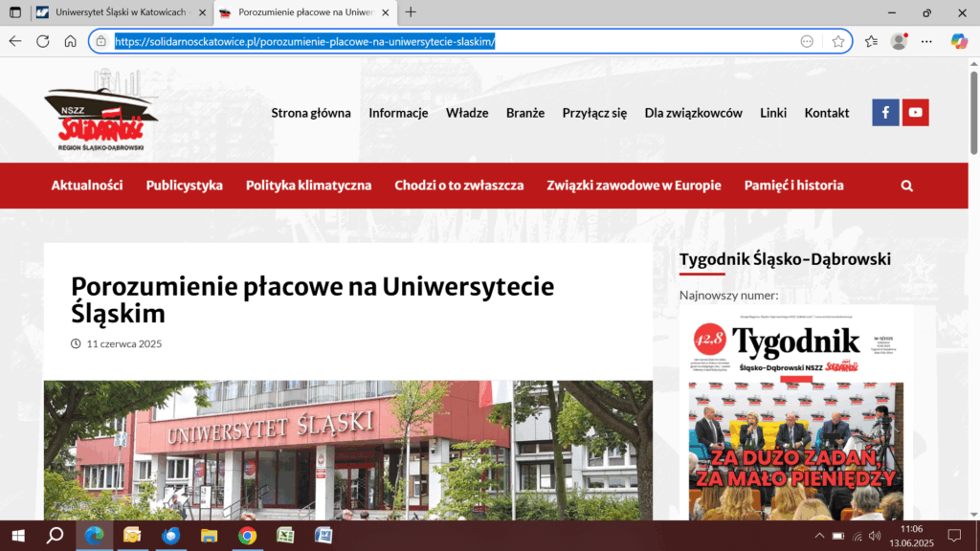Open Excel from the taskbar
The image size is (980, 551).
click(x=285, y=536)
